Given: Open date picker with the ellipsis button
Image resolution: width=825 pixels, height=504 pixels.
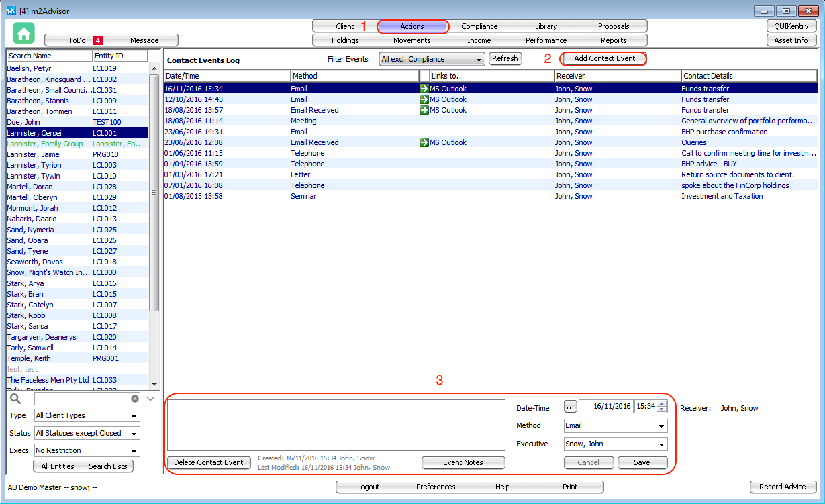Looking at the screenshot, I should coord(570,407).
